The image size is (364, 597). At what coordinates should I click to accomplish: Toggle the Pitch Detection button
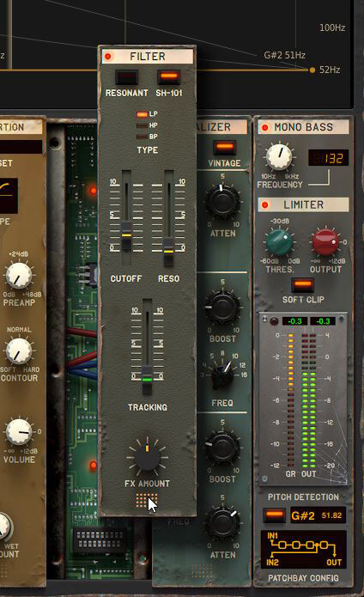pos(274,516)
